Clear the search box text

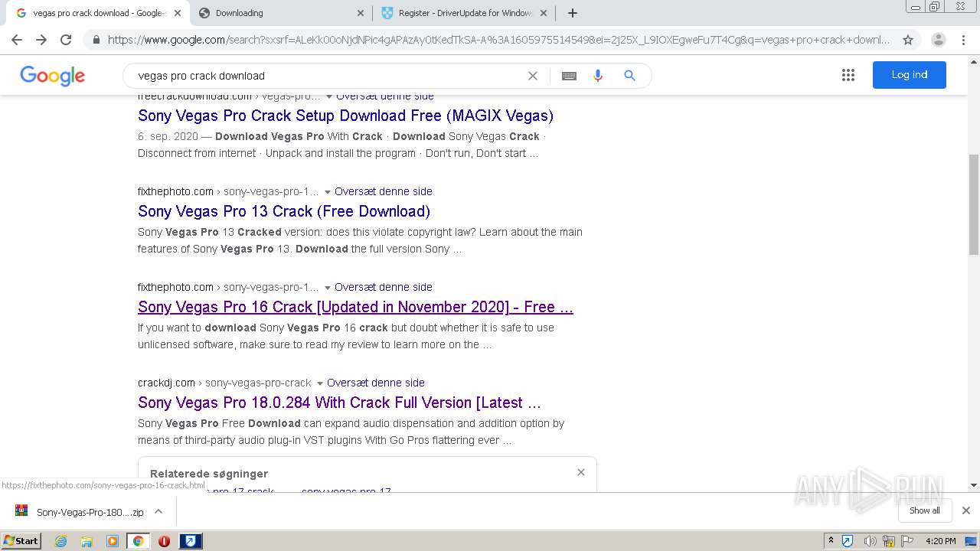[533, 76]
